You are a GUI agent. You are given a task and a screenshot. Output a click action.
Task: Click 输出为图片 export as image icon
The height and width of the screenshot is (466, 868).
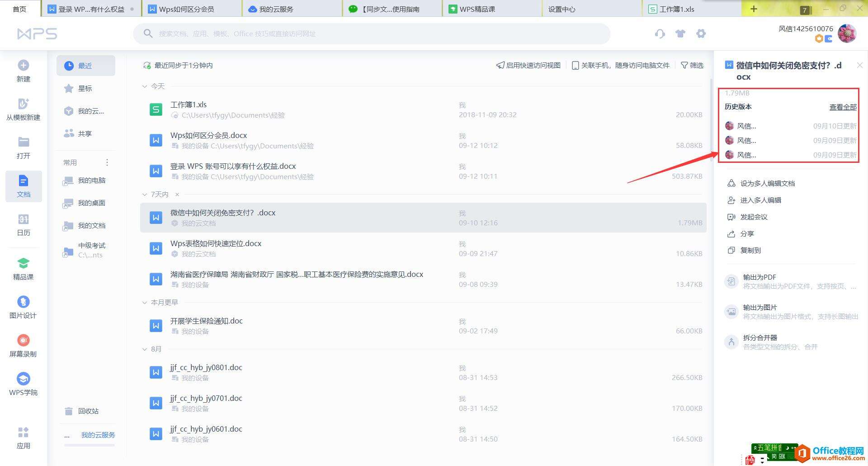tap(731, 312)
